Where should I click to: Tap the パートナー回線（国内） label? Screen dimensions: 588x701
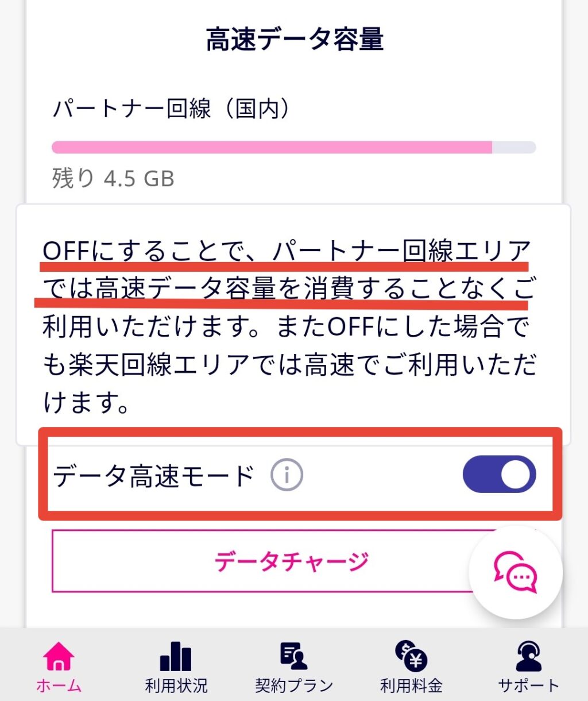pos(171,109)
